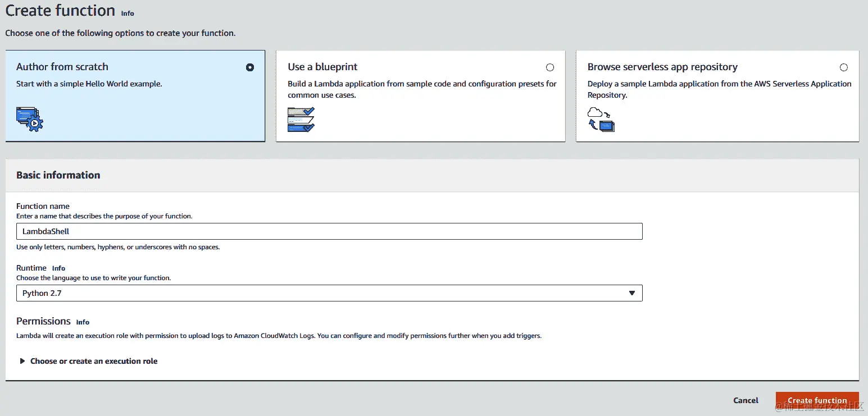Click the Function name input field
Image resolution: width=868 pixels, height=416 pixels.
329,231
